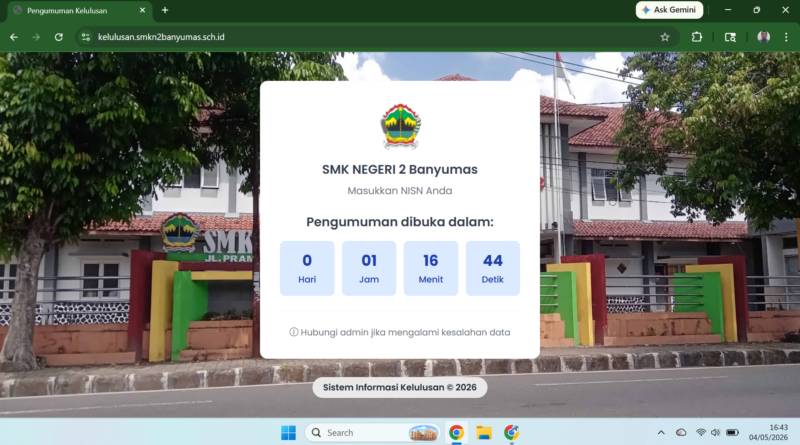Open the volume speaker control
The image size is (800, 445).
(x=715, y=433)
